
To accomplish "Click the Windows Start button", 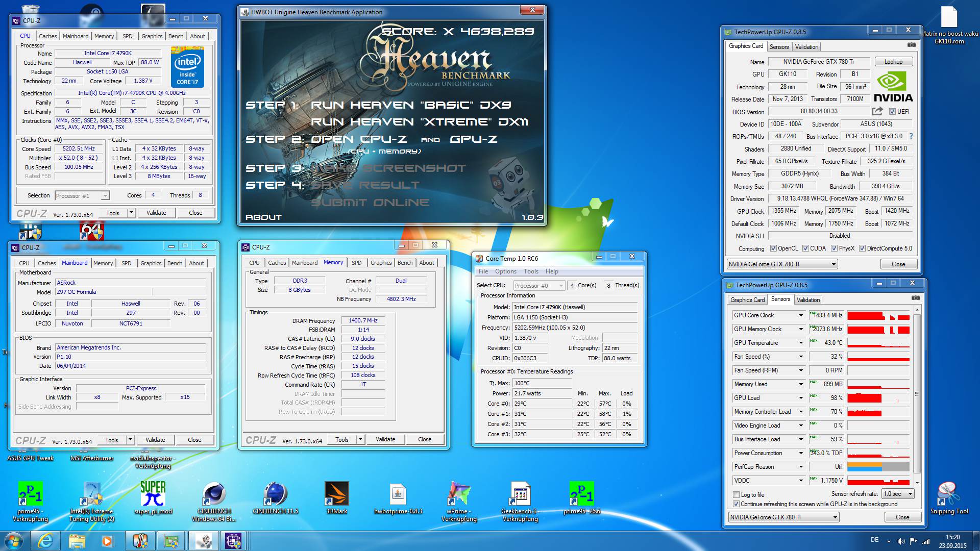I will [x=14, y=540].
